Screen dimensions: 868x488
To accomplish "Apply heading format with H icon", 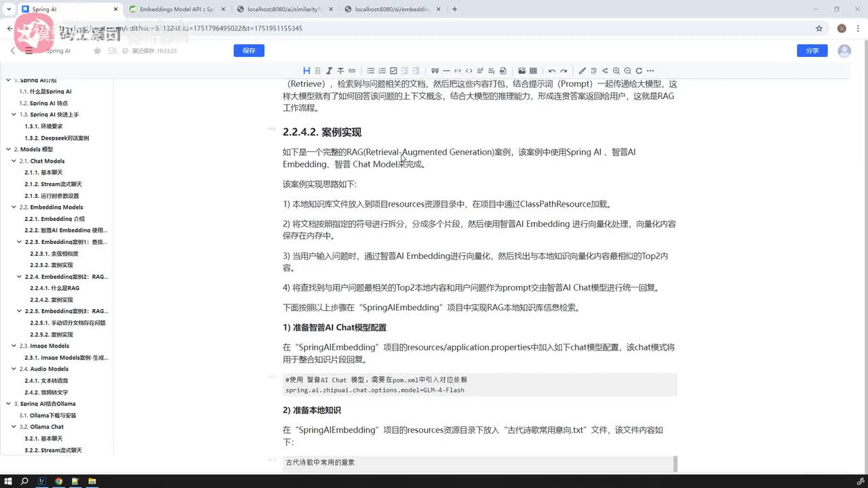I will coord(307,70).
